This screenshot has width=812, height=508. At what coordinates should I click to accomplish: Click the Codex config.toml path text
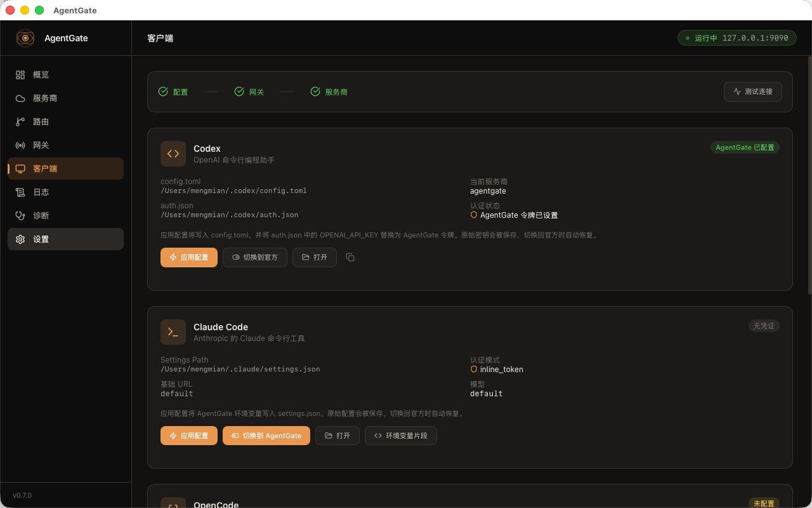click(233, 190)
